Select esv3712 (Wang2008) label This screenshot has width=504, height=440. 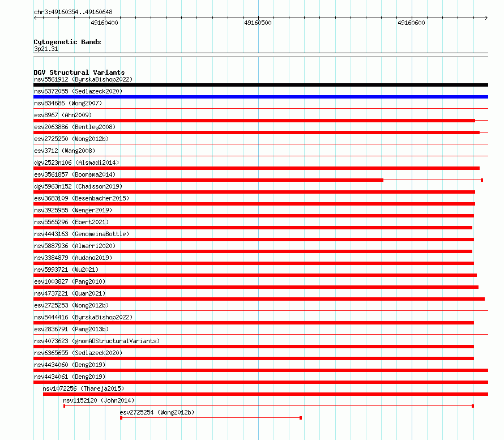[x=65, y=151]
